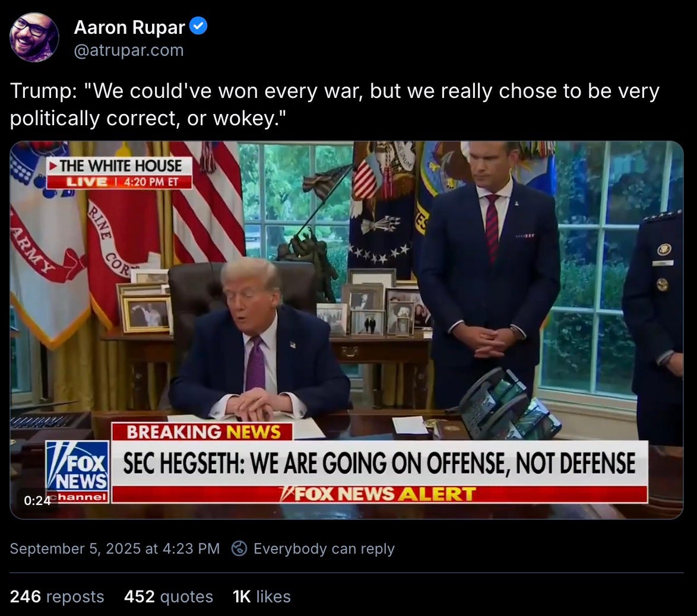The height and width of the screenshot is (616, 697).
Task: Open the Aaron Rupar display name link
Action: (x=129, y=27)
